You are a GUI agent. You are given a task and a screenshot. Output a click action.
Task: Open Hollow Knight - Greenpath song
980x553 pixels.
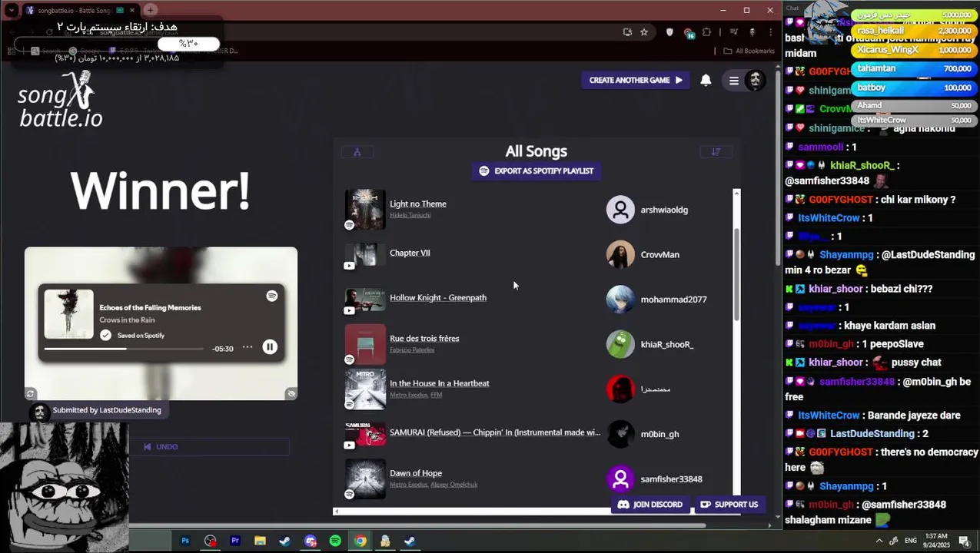pyautogui.click(x=438, y=297)
